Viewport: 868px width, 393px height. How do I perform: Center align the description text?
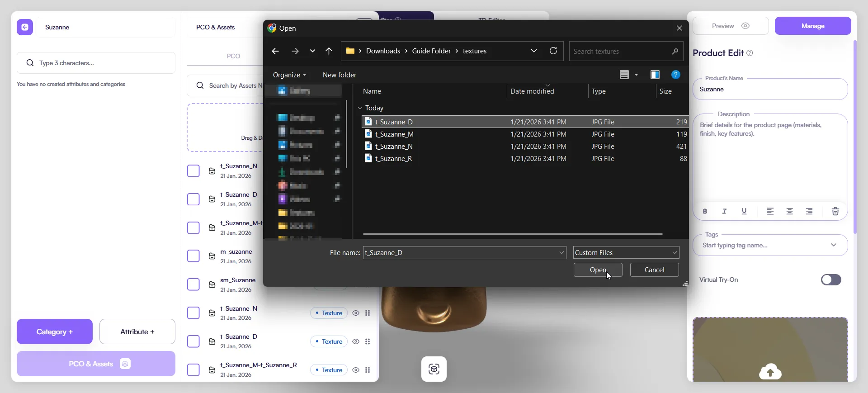(x=789, y=211)
